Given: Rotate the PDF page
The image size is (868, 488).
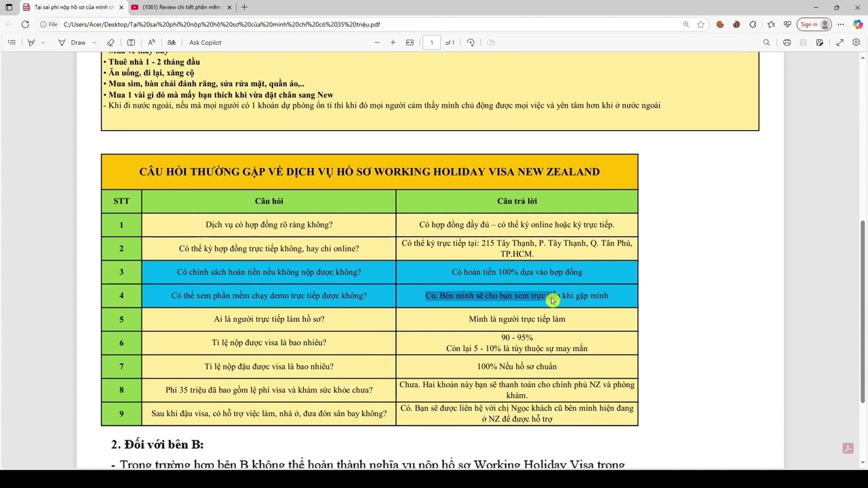Looking at the screenshot, I should 471,43.
